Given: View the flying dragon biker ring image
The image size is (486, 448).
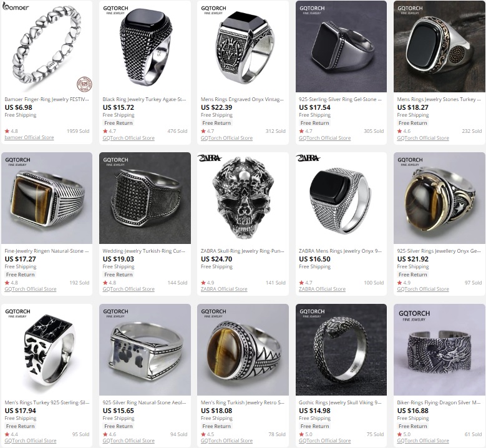Looking at the screenshot, I should coord(439,349).
